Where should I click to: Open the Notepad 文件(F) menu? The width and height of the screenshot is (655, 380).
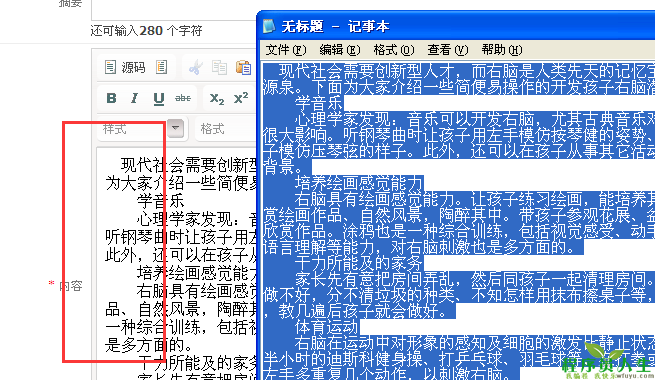pos(286,50)
